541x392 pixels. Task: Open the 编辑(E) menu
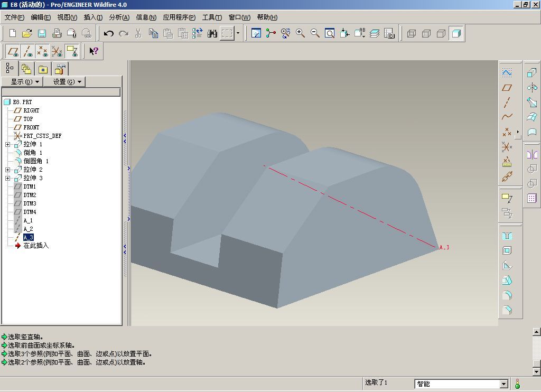point(41,17)
